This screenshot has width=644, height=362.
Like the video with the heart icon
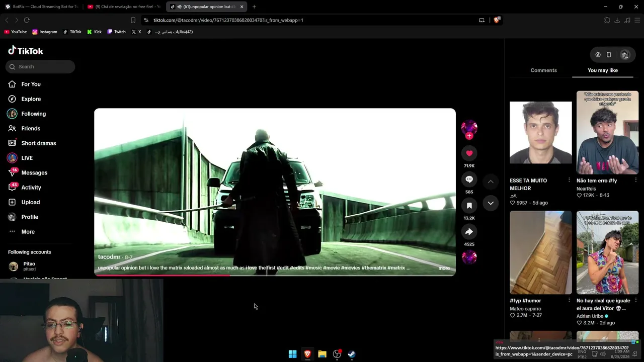coord(469,153)
